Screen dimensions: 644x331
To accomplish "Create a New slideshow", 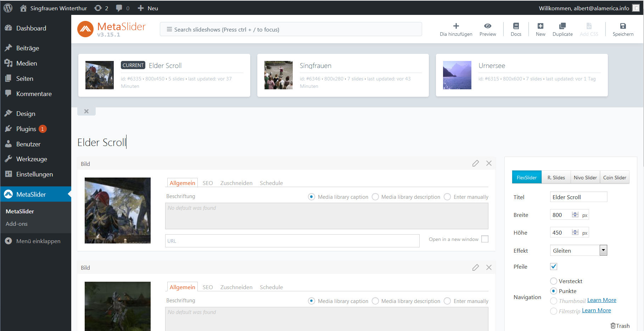I will [x=540, y=26].
